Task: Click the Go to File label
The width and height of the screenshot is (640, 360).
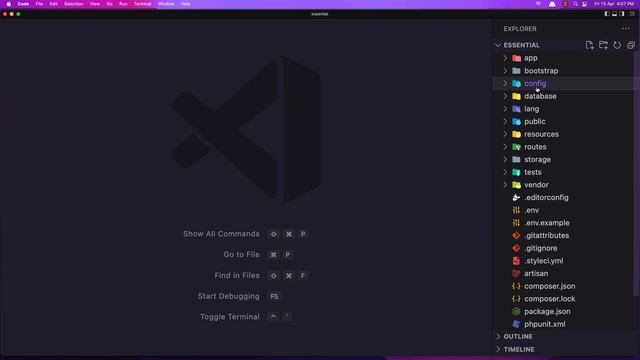Action: [241, 254]
